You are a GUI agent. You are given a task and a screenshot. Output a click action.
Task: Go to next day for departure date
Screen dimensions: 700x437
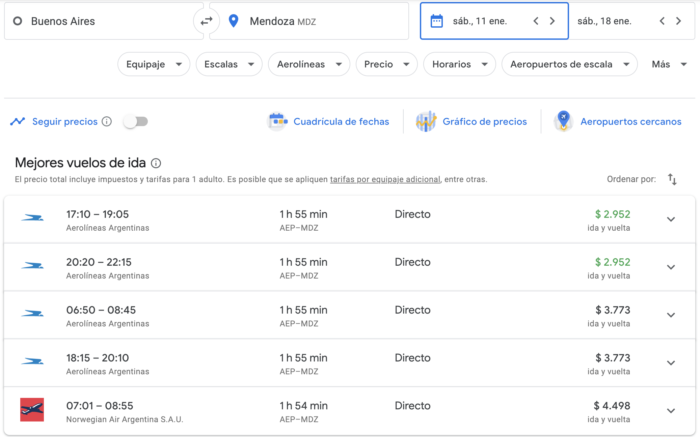pos(552,21)
